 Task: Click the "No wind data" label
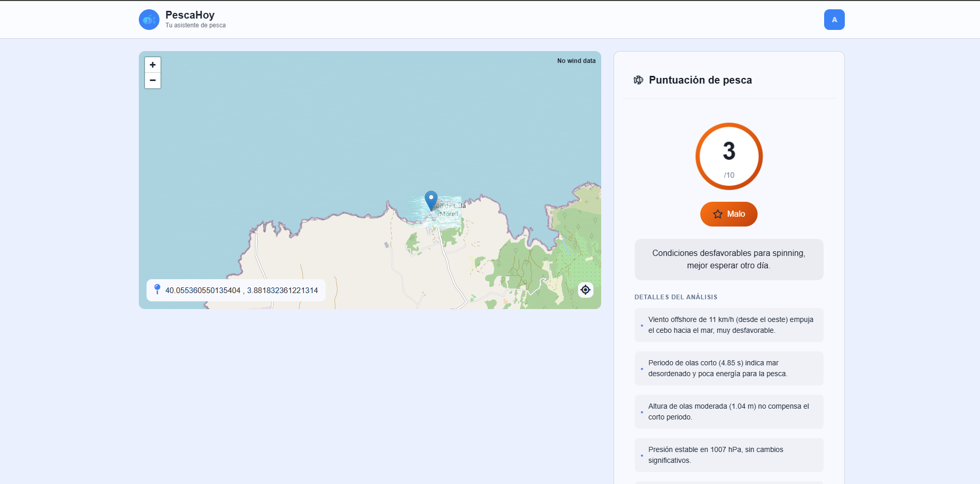(x=576, y=61)
